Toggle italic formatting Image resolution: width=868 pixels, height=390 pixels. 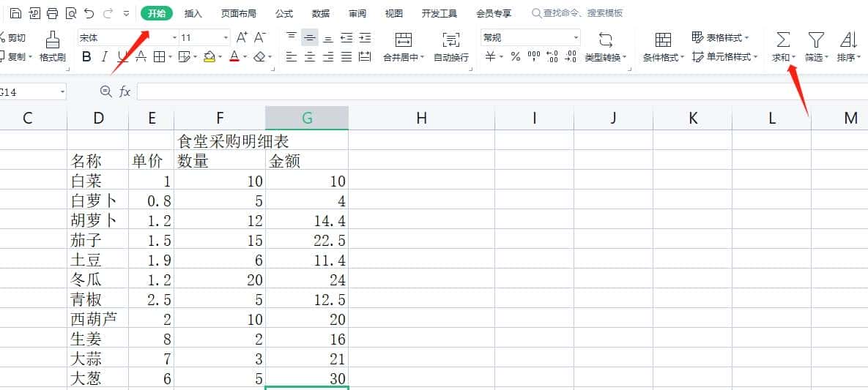pyautogui.click(x=105, y=56)
